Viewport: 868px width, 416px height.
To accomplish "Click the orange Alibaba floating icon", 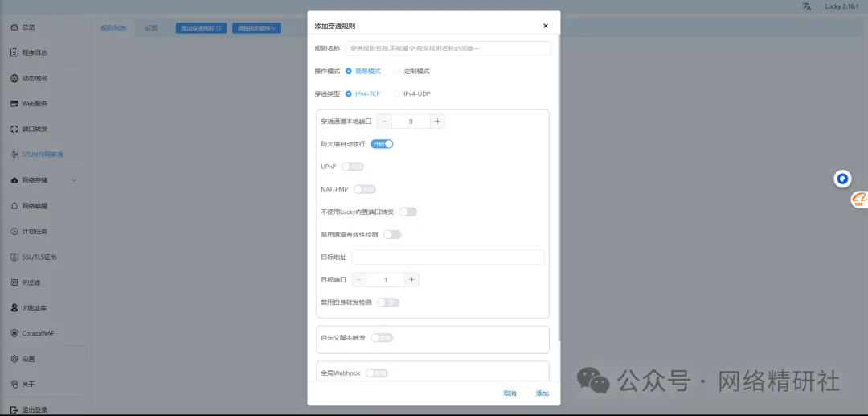I will 859,200.
